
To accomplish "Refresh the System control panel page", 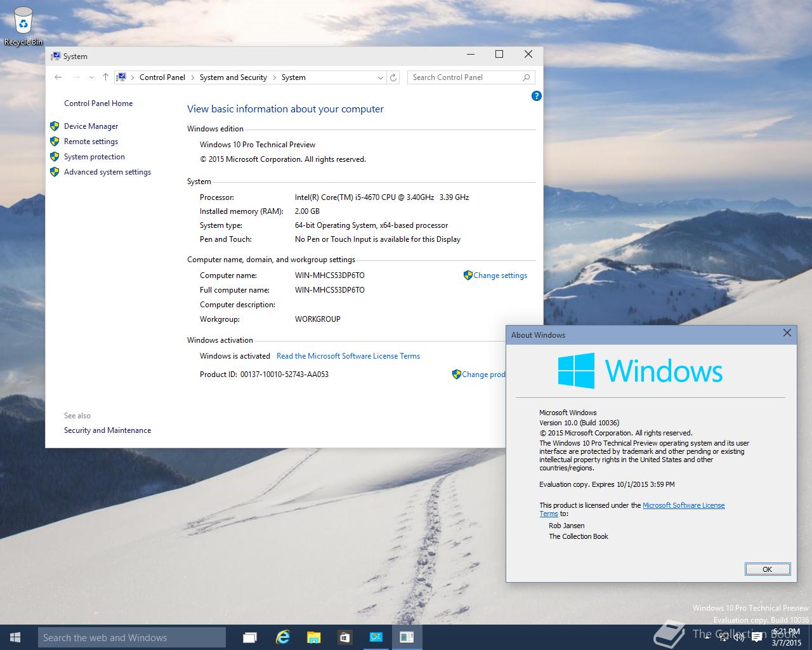I will [393, 77].
